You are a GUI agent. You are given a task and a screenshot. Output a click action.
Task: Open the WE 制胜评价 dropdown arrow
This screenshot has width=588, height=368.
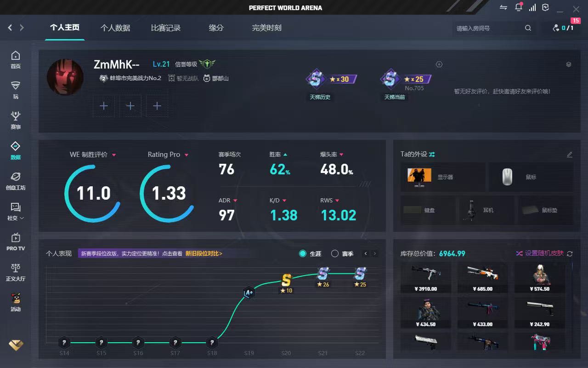[114, 155]
